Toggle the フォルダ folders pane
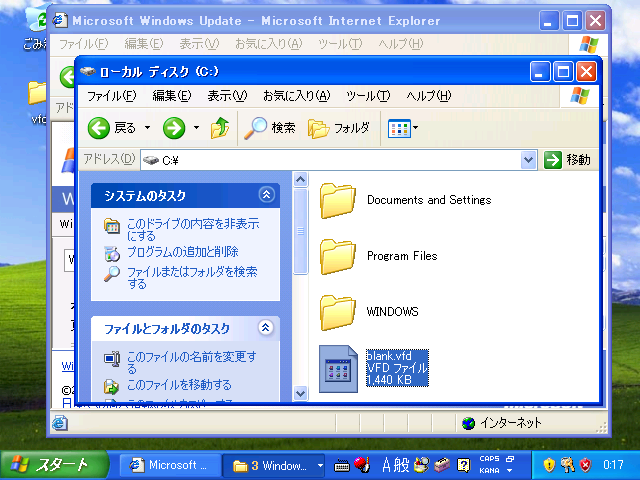The width and height of the screenshot is (640, 480). click(339, 128)
